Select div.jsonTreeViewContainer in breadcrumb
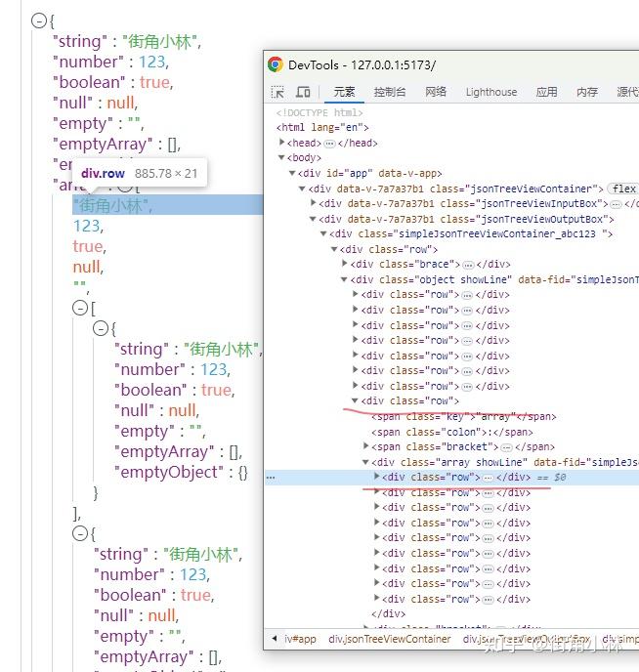The height and width of the screenshot is (672, 639). [390, 639]
